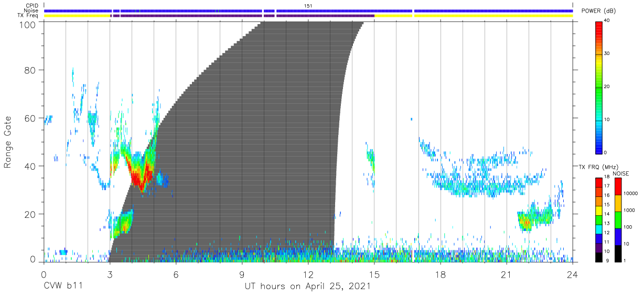
Task: Click the red high-power echo near 4.5 UT
Action: point(142,175)
